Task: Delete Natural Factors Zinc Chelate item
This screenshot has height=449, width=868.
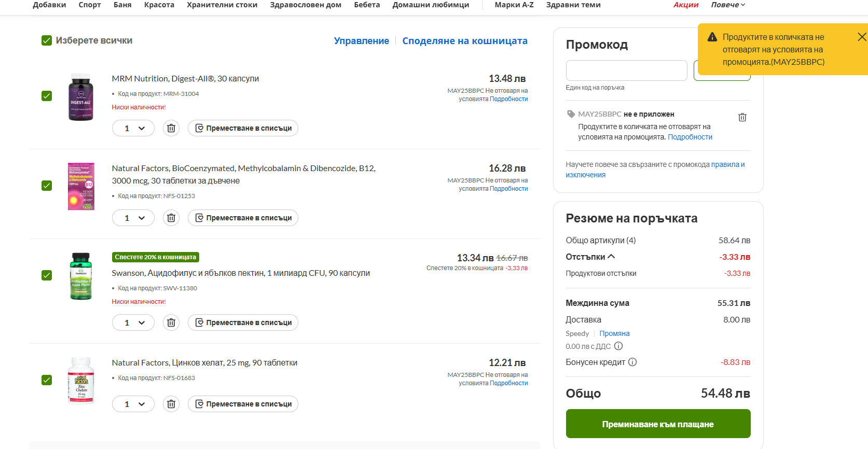Action: [x=171, y=404]
